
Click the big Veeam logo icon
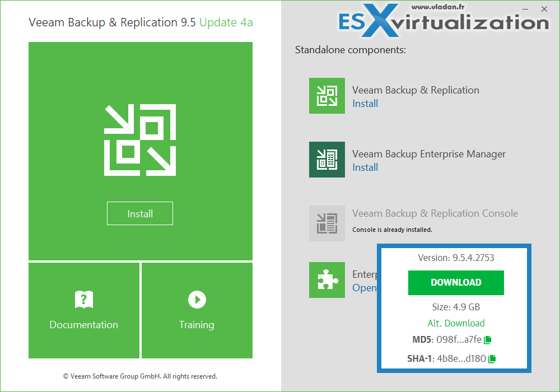pos(140,140)
